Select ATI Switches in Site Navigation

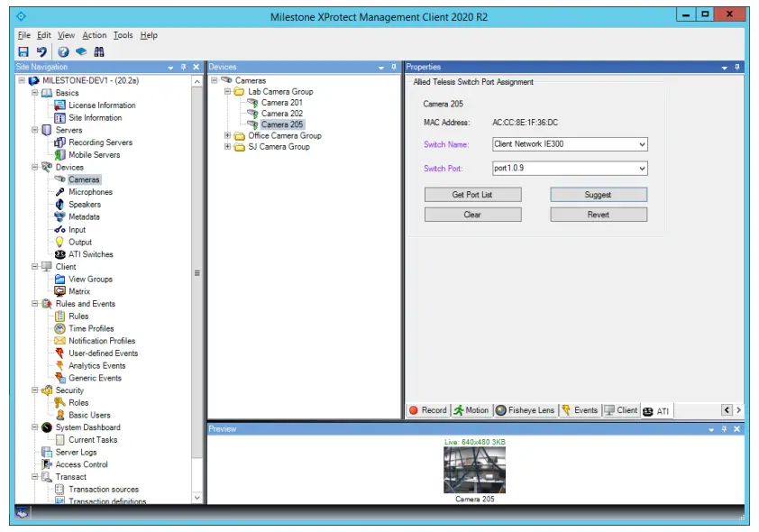click(x=90, y=254)
